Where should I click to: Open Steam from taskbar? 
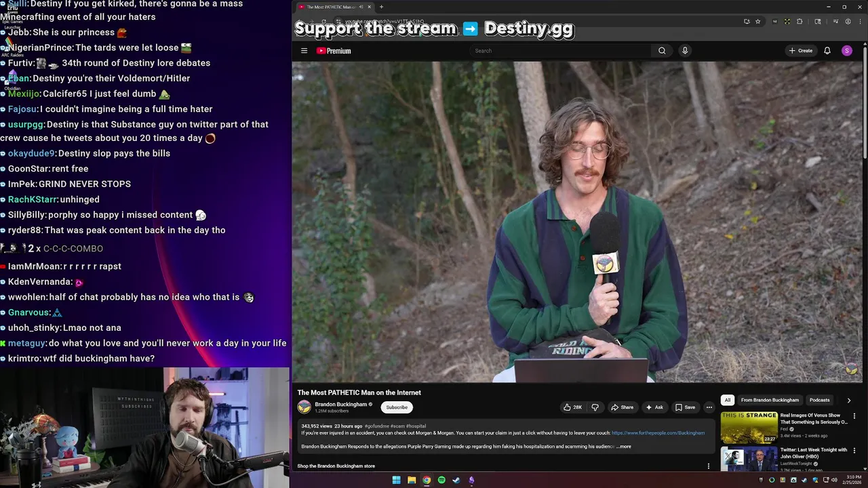click(x=456, y=480)
